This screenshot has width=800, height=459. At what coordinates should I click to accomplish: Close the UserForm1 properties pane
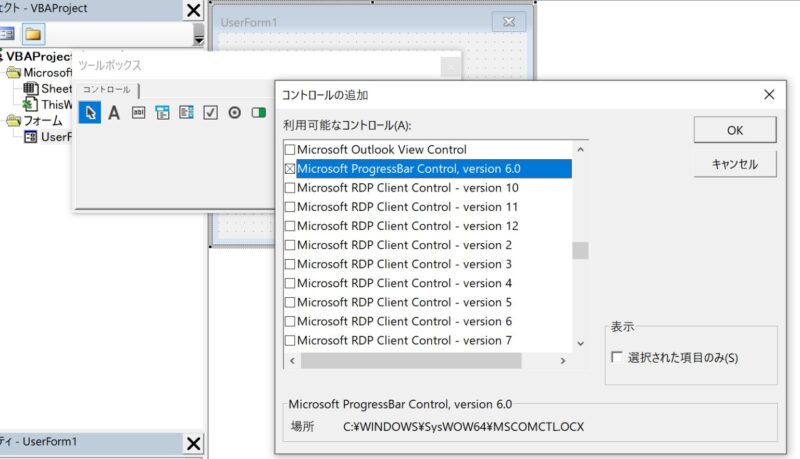coord(193,443)
